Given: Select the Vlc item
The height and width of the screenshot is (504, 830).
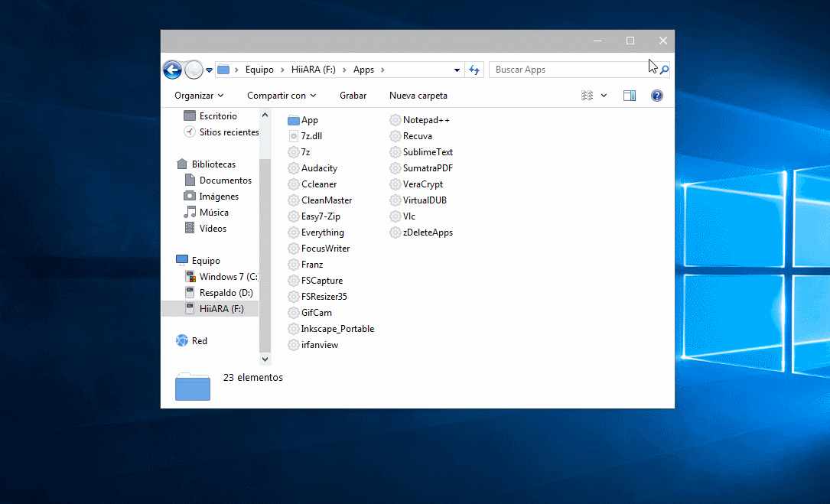Looking at the screenshot, I should point(403,216).
